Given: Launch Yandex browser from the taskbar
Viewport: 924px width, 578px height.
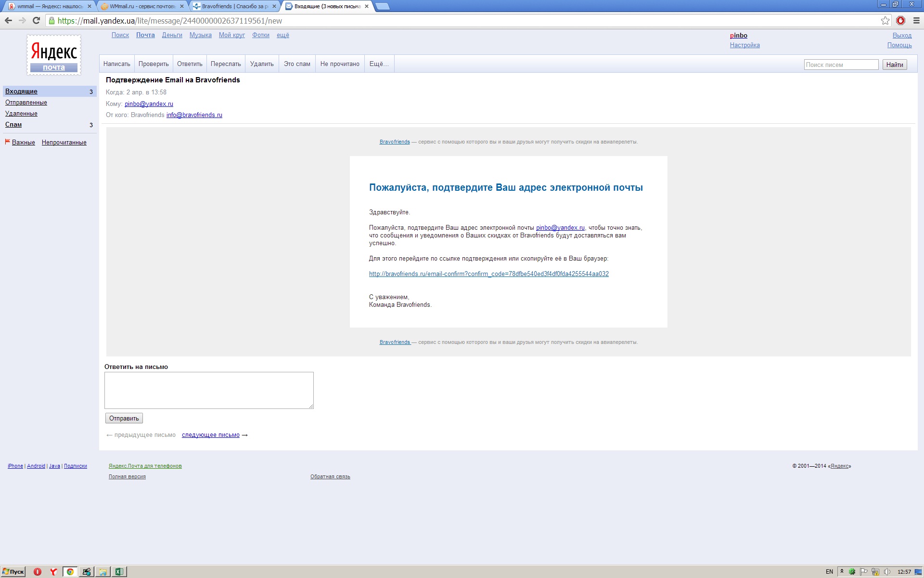Looking at the screenshot, I should [53, 572].
